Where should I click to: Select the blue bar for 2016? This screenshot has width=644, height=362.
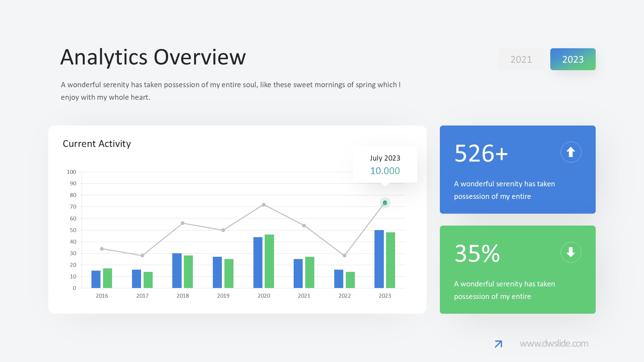click(x=96, y=279)
